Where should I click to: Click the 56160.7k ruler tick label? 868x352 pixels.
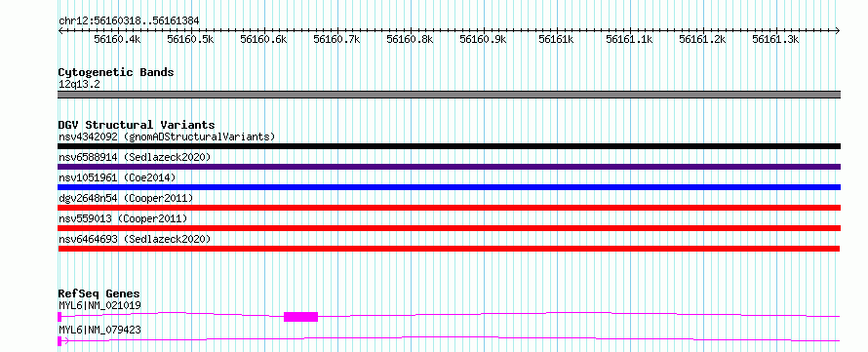(336, 39)
